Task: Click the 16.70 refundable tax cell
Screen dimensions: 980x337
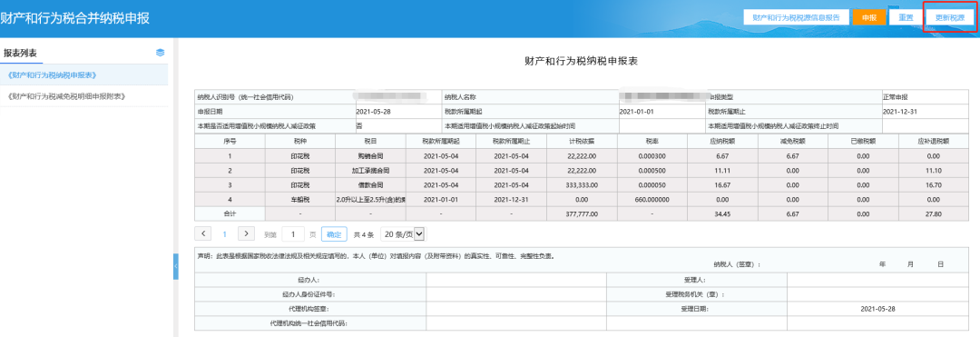Action: (935, 185)
